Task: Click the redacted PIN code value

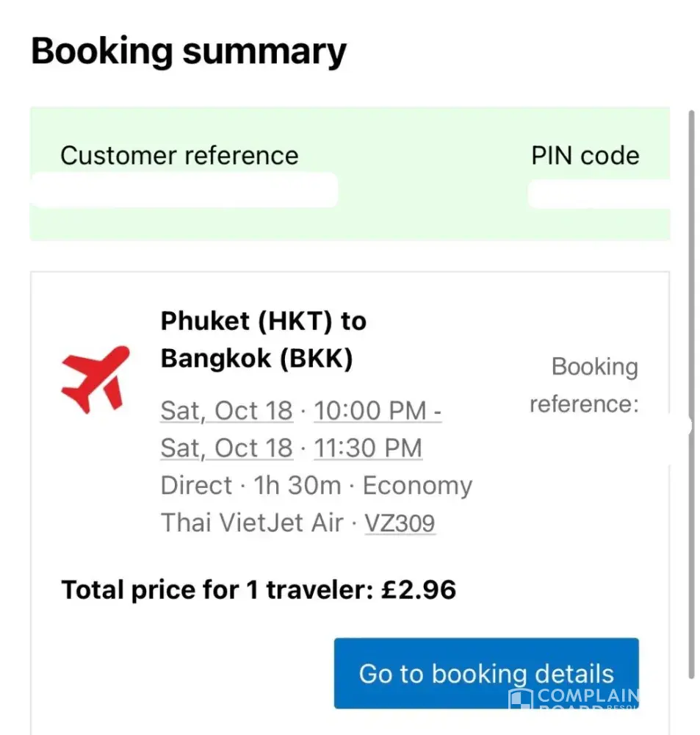Action: (x=599, y=193)
